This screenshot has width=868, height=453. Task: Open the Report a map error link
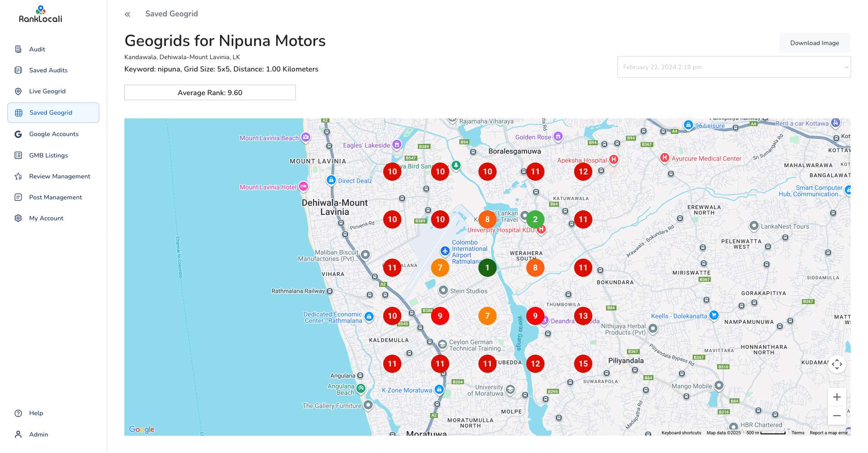pos(829,433)
